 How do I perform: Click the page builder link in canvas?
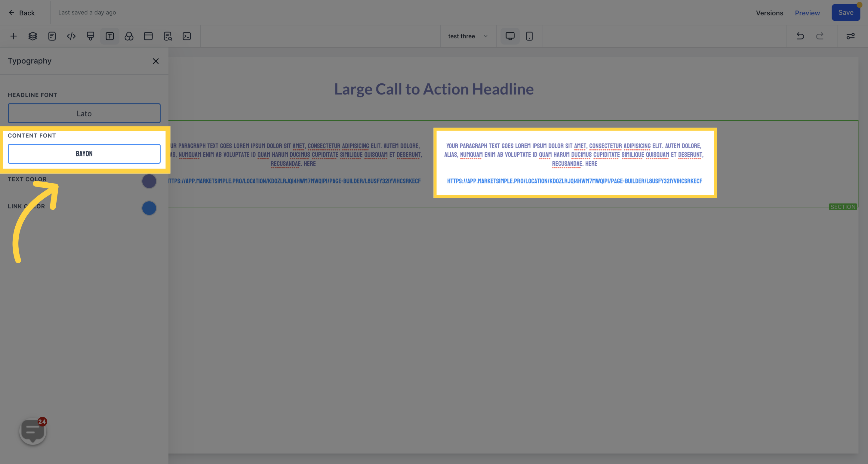(575, 181)
